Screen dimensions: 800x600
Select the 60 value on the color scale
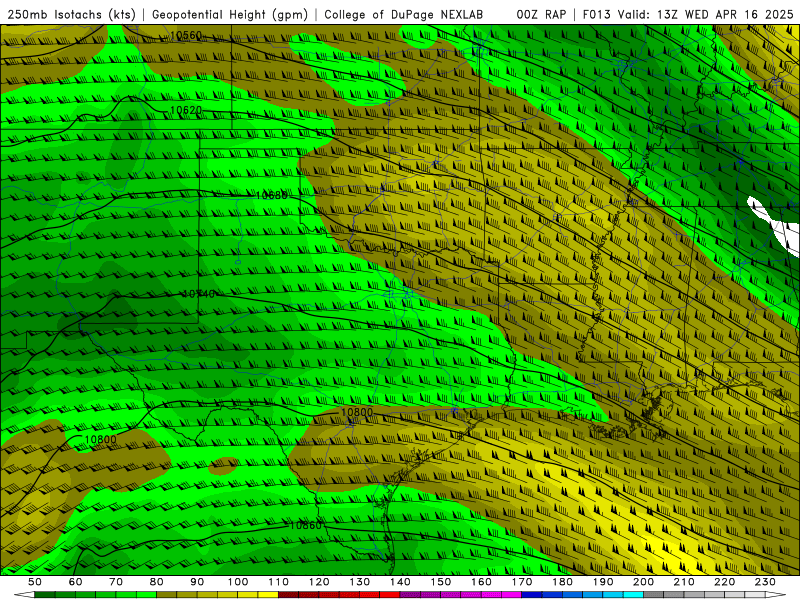75,582
